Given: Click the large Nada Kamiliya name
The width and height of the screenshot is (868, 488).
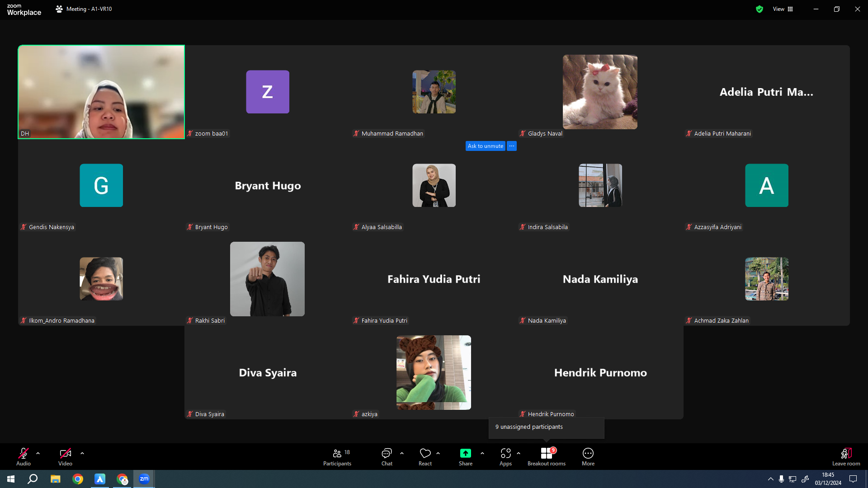Looking at the screenshot, I should coord(600,279).
